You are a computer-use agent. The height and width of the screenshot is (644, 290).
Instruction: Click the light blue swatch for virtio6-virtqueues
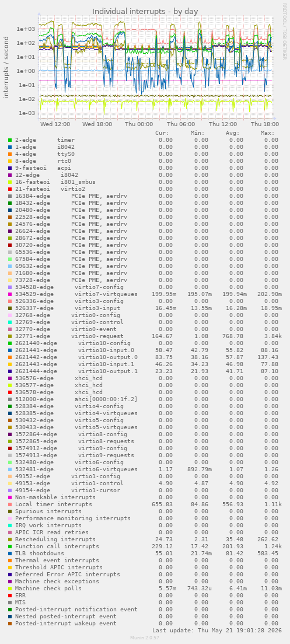pos(10,469)
